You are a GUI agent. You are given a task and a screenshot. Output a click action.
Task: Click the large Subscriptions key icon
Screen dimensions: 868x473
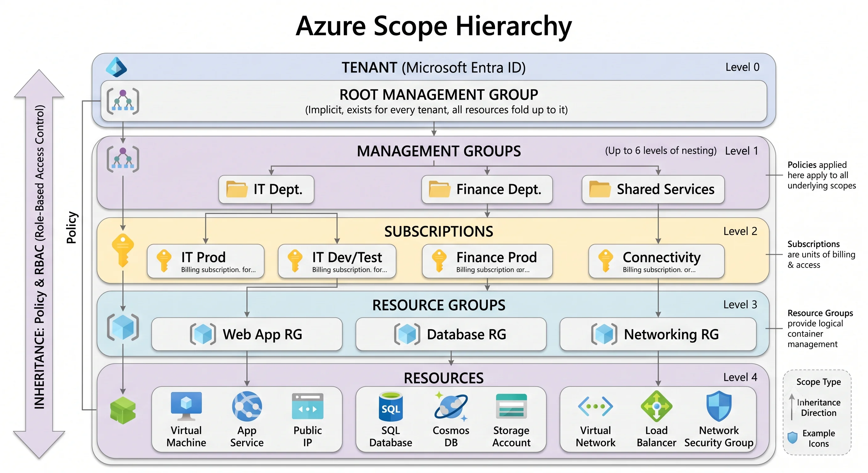coord(123,250)
